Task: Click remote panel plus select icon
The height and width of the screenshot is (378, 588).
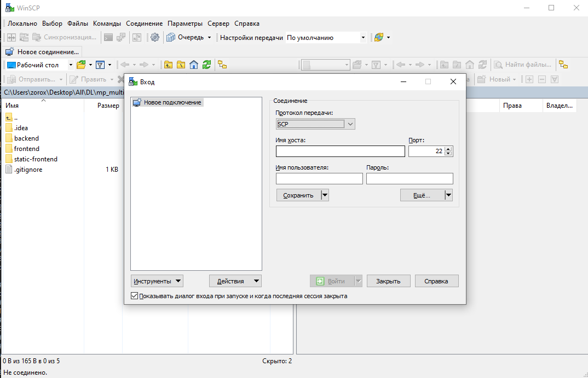Action: click(x=529, y=79)
